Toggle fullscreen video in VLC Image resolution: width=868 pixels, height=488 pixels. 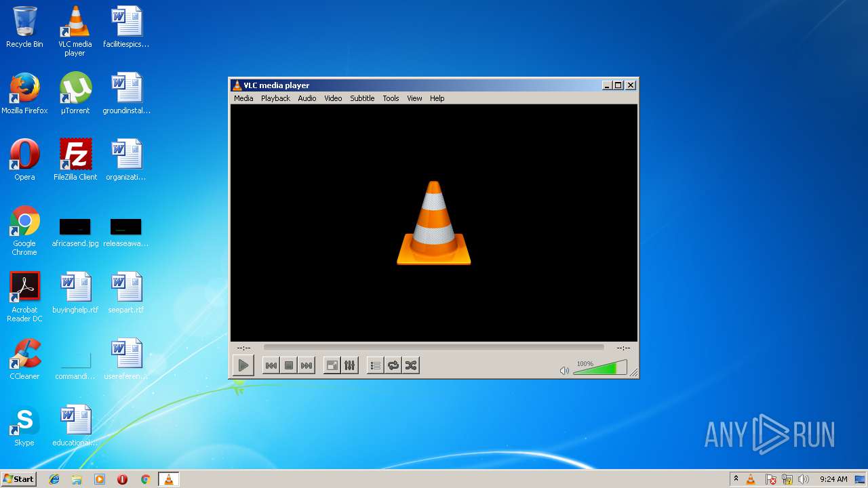332,365
